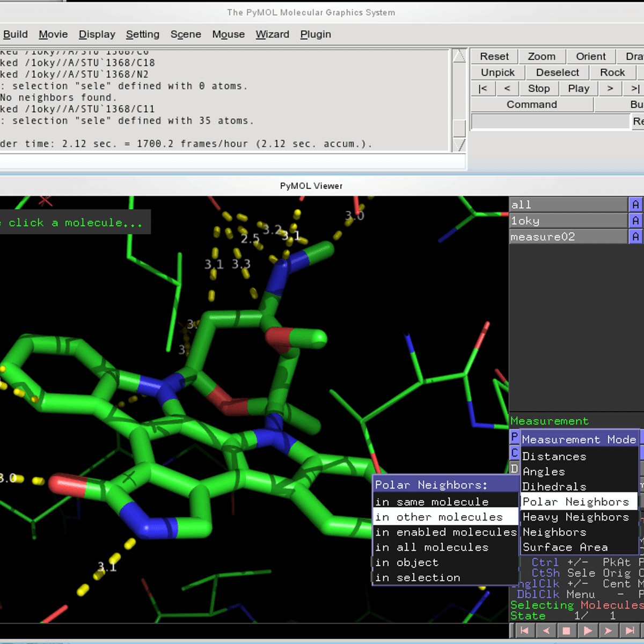Viewport: 644px width, 644px height.
Task: Open the Mouse menu
Action: pyautogui.click(x=229, y=34)
